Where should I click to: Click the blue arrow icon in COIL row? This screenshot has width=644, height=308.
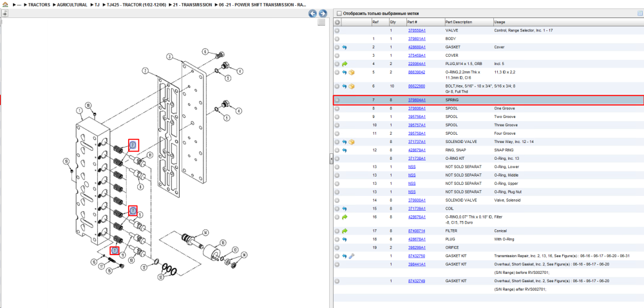(x=344, y=209)
